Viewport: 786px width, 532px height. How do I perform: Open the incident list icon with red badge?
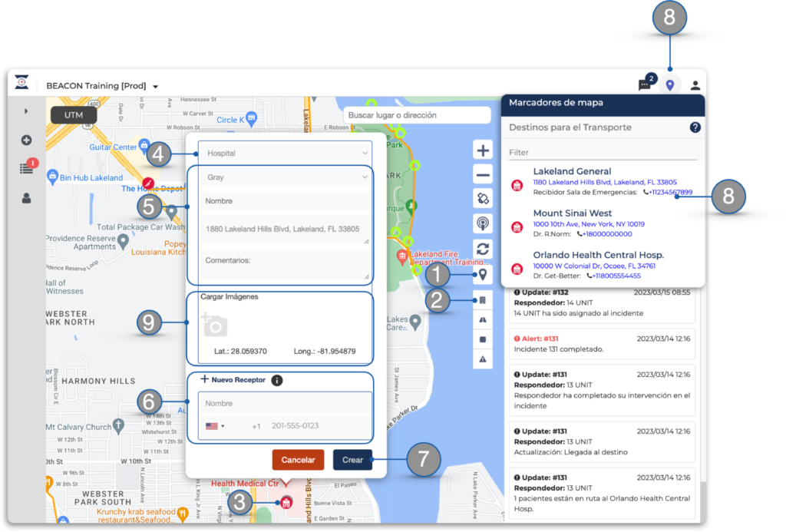tap(28, 167)
